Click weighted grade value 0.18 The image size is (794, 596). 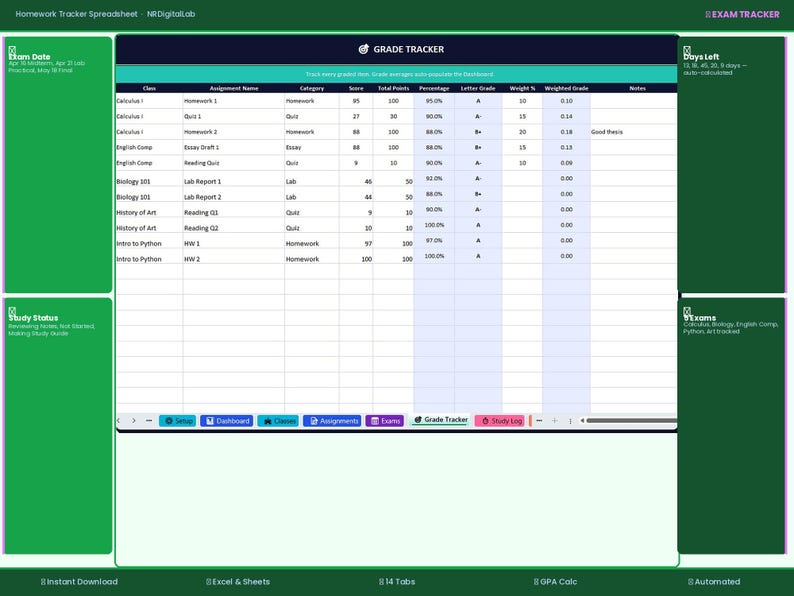(566, 132)
